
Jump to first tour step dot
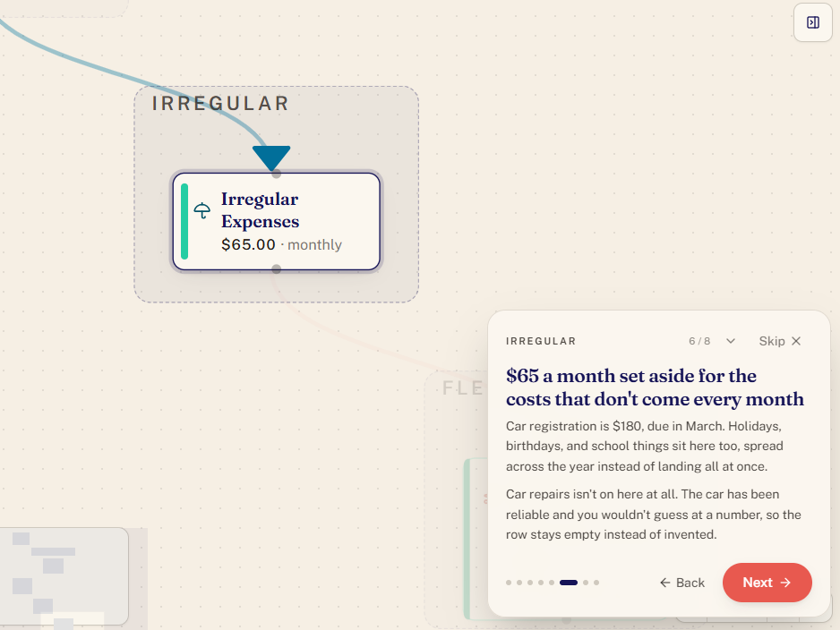click(509, 583)
